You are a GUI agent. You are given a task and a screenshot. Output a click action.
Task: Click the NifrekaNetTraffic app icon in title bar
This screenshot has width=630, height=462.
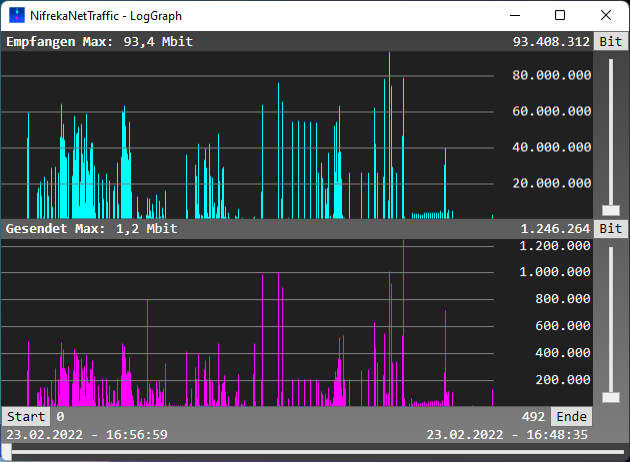point(16,15)
